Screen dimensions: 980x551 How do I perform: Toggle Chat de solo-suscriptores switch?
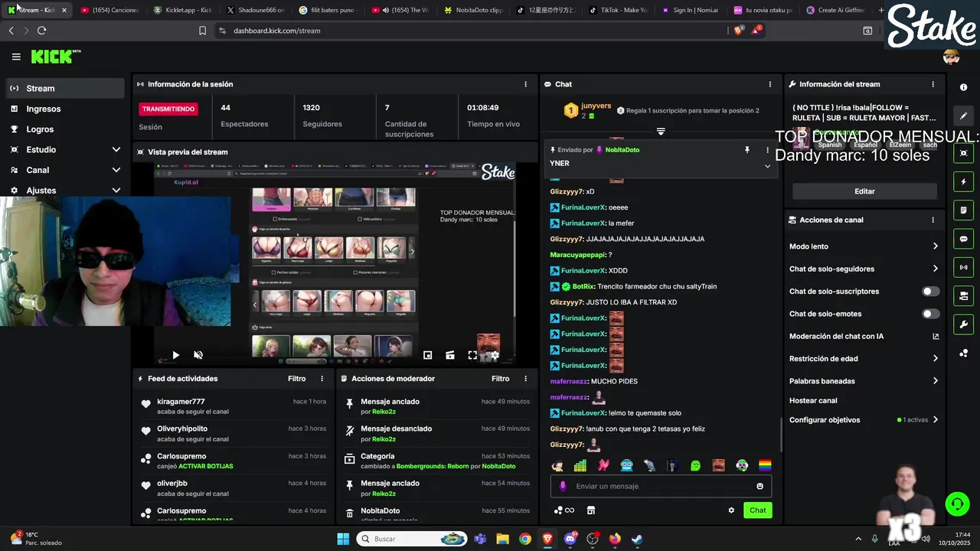[x=930, y=292]
